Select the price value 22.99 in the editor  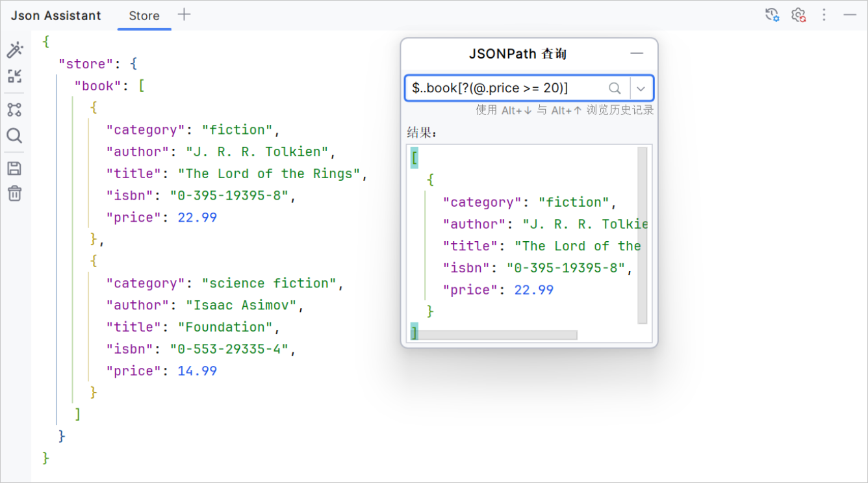(197, 217)
